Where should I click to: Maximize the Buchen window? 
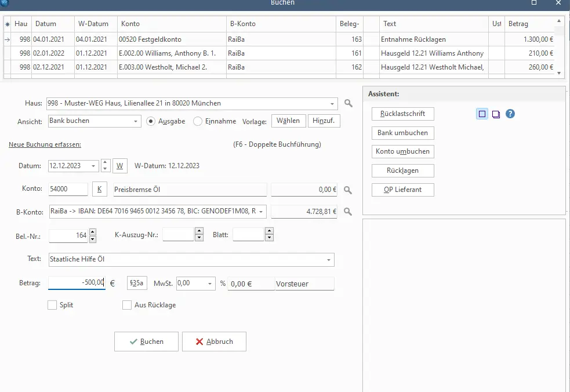(534, 2)
